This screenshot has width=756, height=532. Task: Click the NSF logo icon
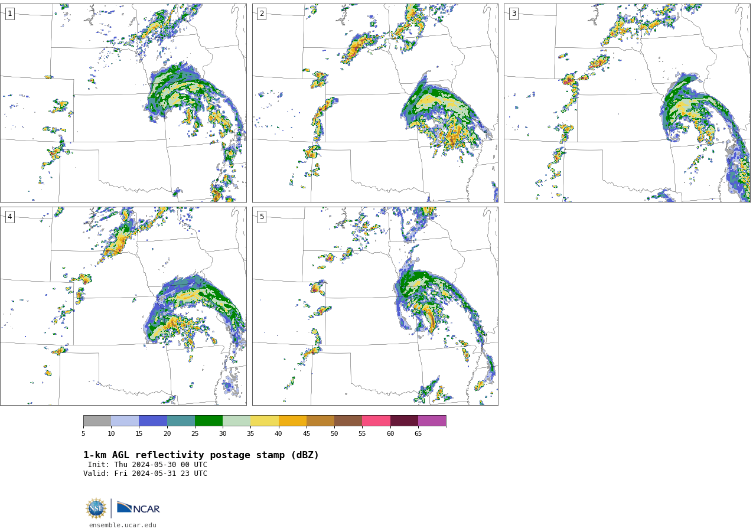(x=96, y=508)
